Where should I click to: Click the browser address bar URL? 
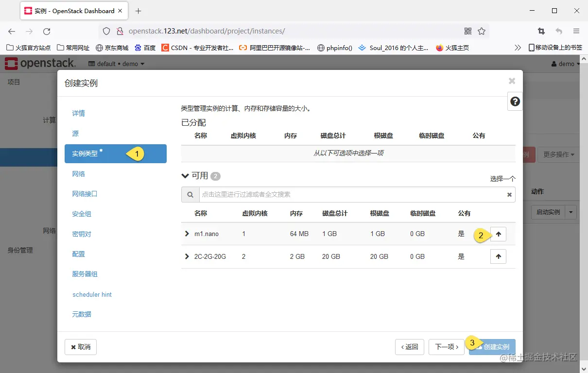(x=207, y=31)
